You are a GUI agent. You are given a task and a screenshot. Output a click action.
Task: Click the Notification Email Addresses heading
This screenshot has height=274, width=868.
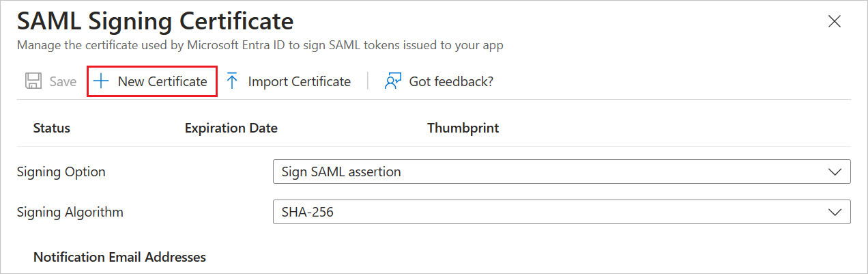click(119, 257)
